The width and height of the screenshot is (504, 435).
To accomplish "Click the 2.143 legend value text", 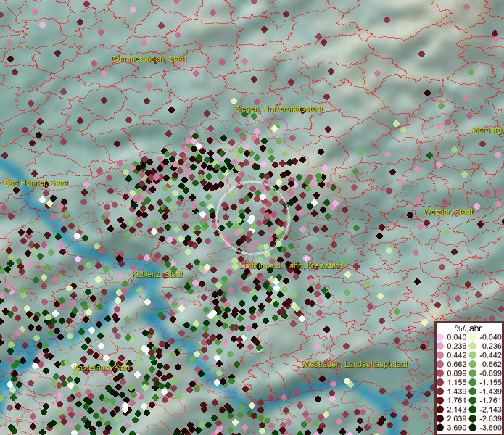I will (x=456, y=410).
